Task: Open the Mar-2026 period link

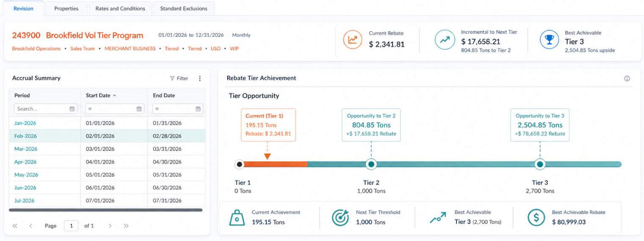Action: [26, 149]
